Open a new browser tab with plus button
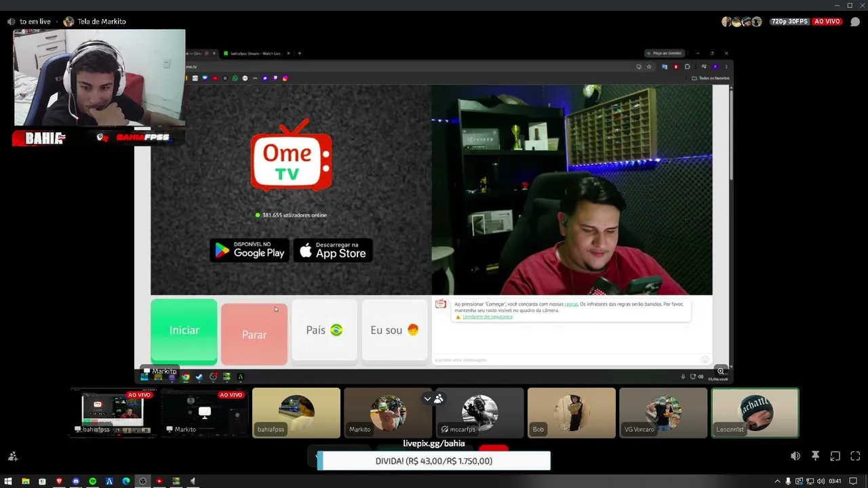 [300, 54]
